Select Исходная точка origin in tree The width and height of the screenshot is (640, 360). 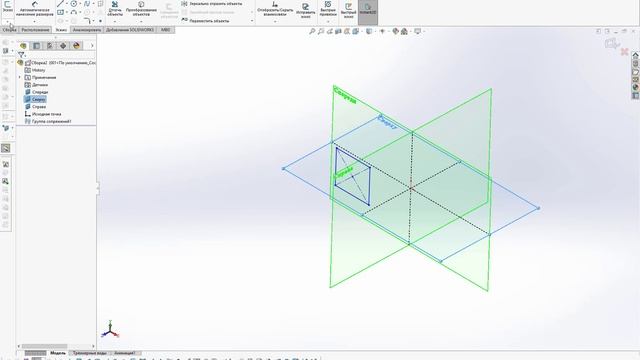click(x=43, y=114)
